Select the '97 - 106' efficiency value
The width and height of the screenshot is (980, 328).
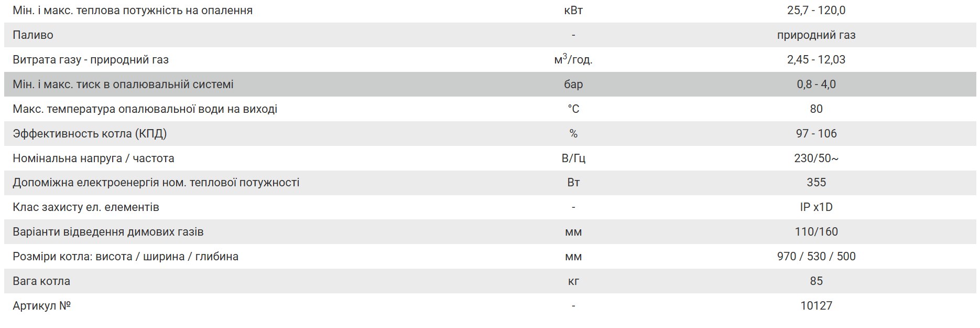pos(816,134)
